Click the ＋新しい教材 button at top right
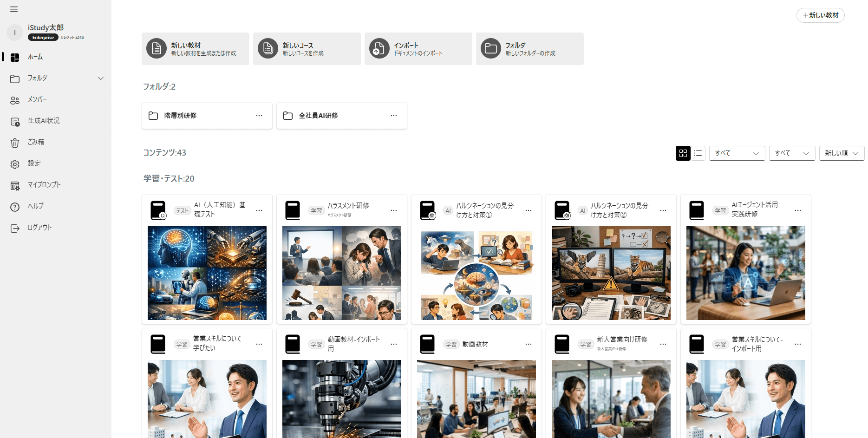This screenshot has width=868, height=438. point(820,15)
